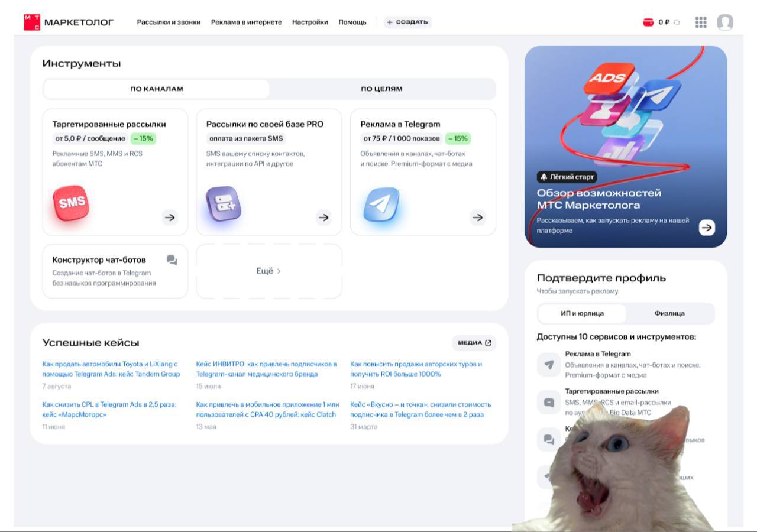The image size is (757, 532).
Task: Click arrow on Таргетированные рассылки card
Action: pyautogui.click(x=170, y=218)
